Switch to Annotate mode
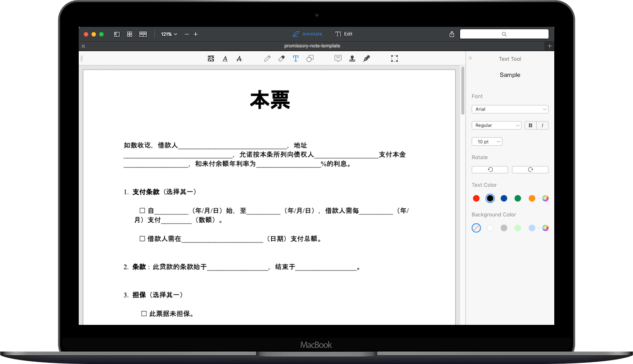 click(x=307, y=34)
